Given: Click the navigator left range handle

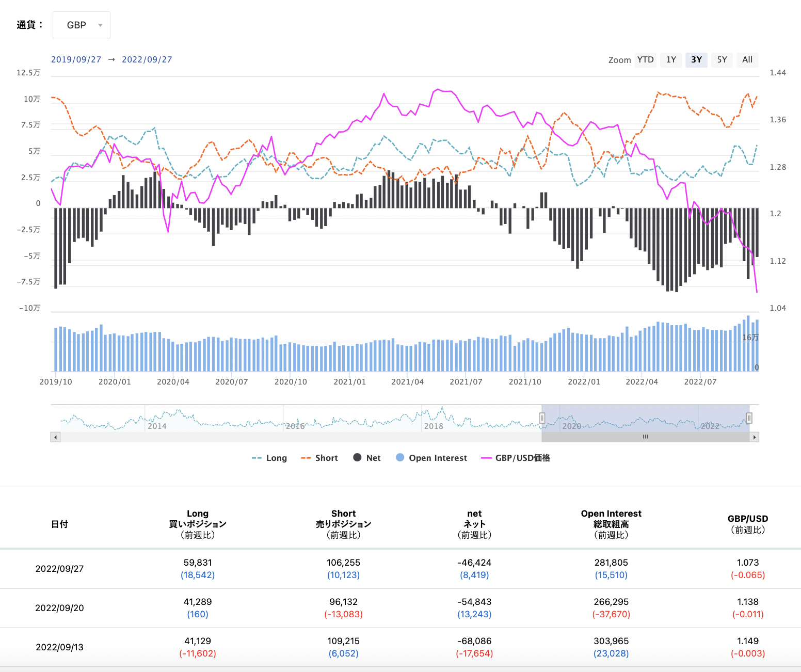Looking at the screenshot, I should click(x=542, y=418).
